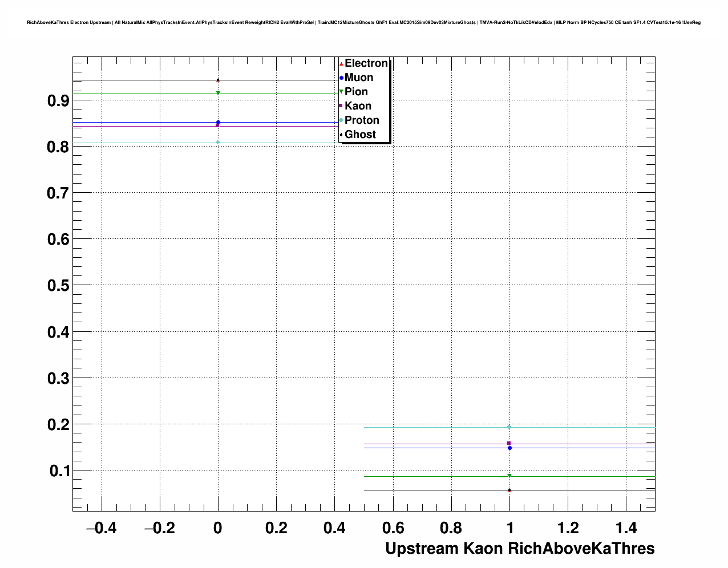Select the purple Kaon square legend marker
The image size is (728, 568).
341,106
